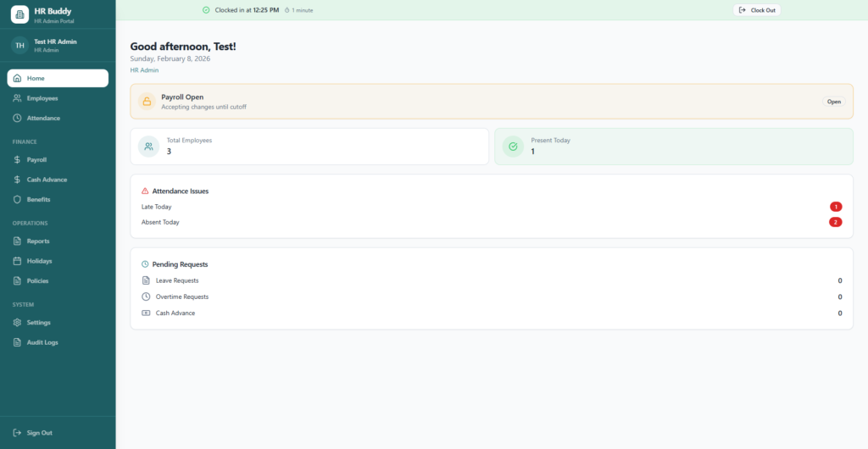Open the Leave Requests row
The image size is (868, 449).
tap(177, 280)
